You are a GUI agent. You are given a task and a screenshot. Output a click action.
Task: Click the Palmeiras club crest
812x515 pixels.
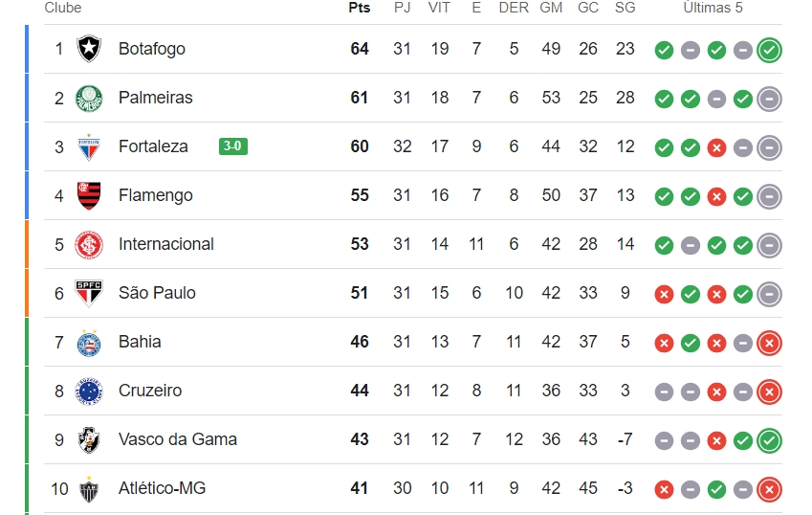[89, 98]
